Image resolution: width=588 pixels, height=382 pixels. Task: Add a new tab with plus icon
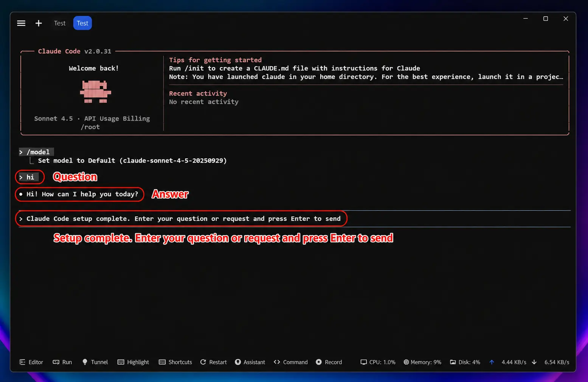point(39,23)
